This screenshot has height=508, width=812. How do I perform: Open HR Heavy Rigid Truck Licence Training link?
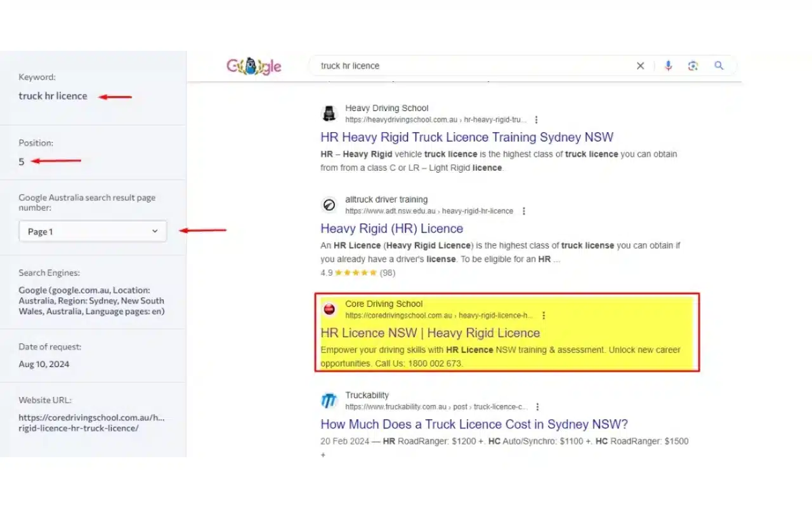[467, 137]
